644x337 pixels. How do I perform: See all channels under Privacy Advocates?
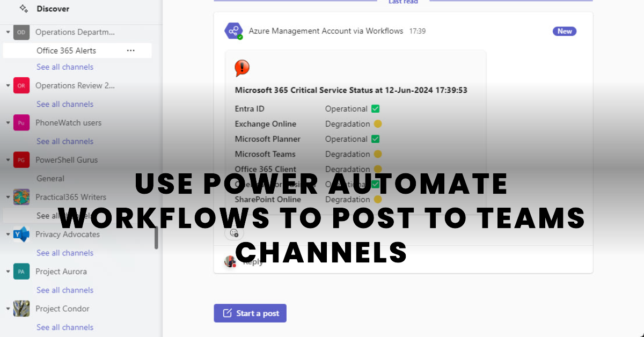click(65, 253)
